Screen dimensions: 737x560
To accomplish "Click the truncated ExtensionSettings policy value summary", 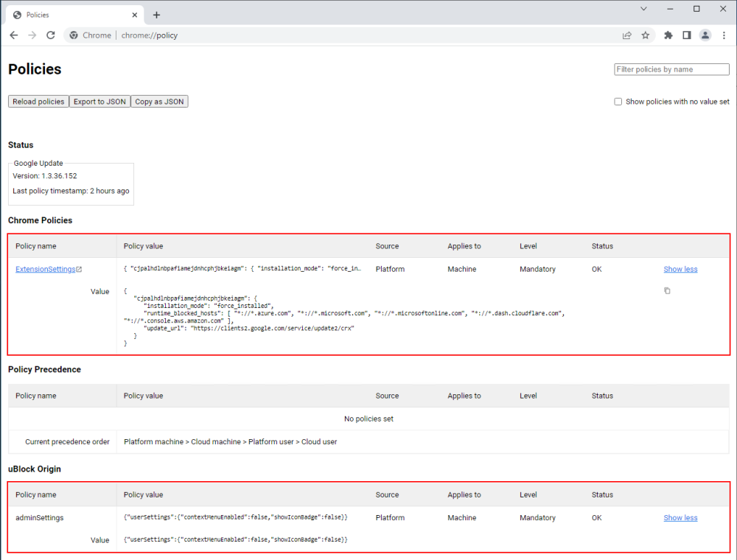I will pyautogui.click(x=242, y=269).
